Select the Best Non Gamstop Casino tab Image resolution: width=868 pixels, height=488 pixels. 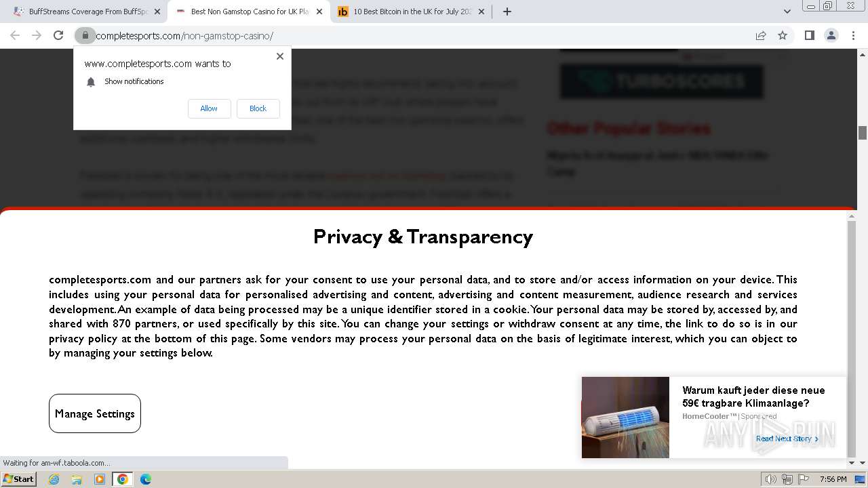coord(249,12)
